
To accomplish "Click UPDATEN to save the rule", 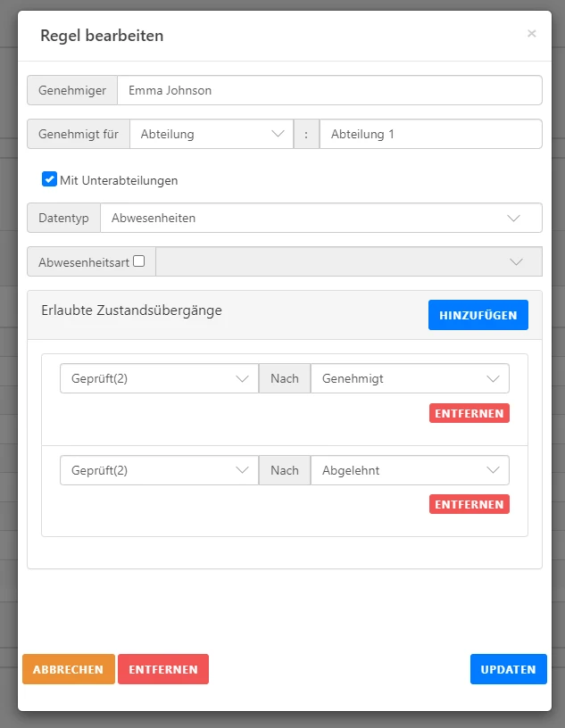I will (x=508, y=668).
